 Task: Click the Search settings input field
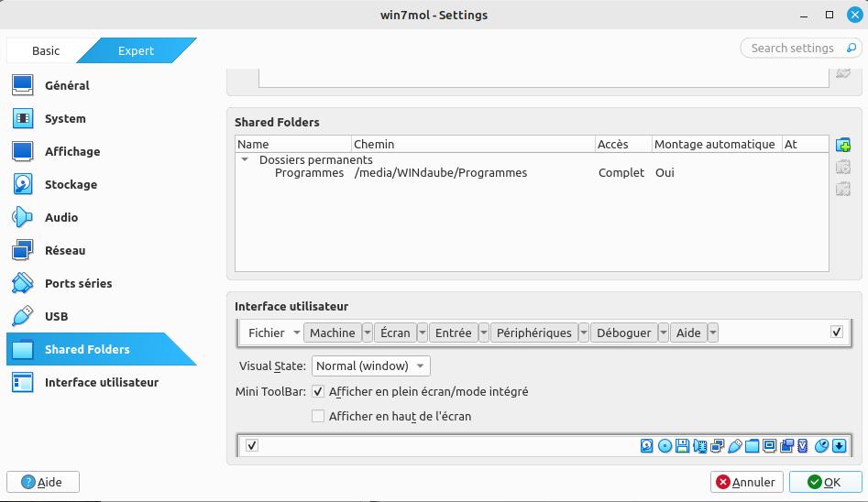coord(792,49)
